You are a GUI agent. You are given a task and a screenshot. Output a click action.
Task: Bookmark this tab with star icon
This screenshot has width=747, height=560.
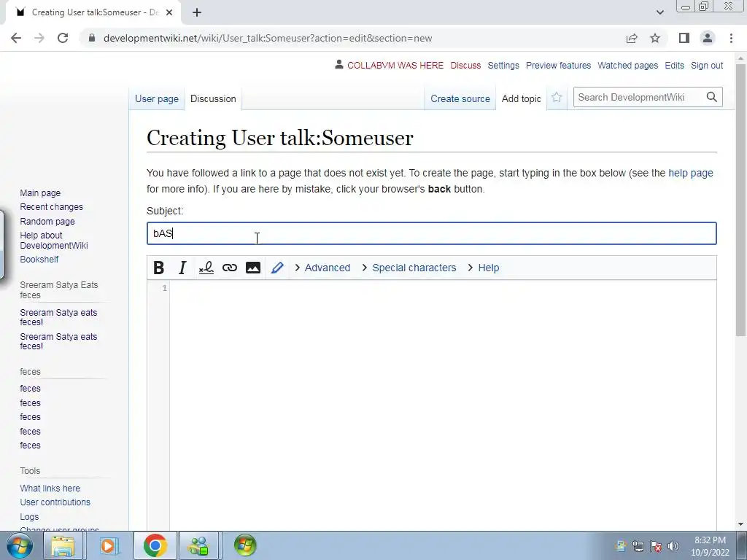coord(655,38)
